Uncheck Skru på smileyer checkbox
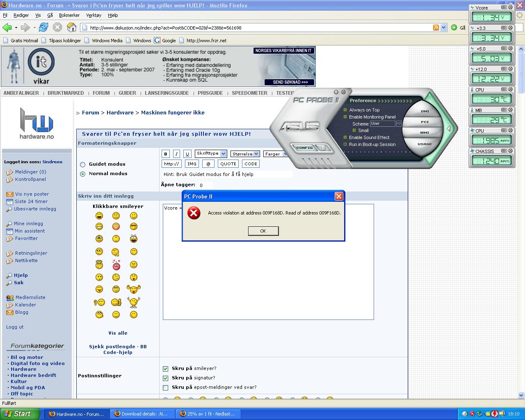This screenshot has height=420, width=525. pyautogui.click(x=166, y=369)
